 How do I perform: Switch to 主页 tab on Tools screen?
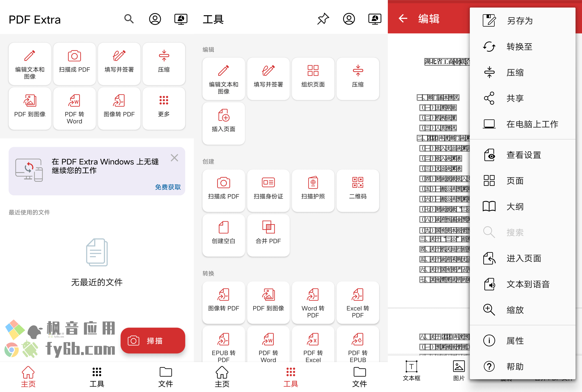(x=222, y=377)
